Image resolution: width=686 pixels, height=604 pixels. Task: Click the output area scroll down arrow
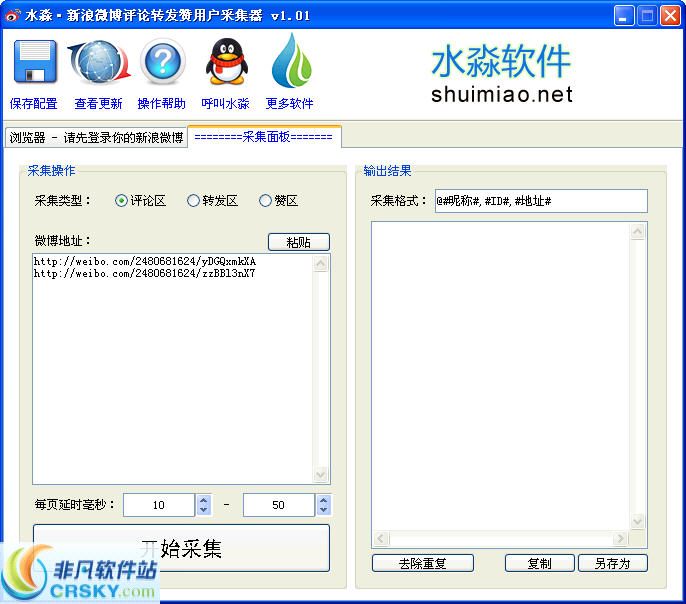637,521
